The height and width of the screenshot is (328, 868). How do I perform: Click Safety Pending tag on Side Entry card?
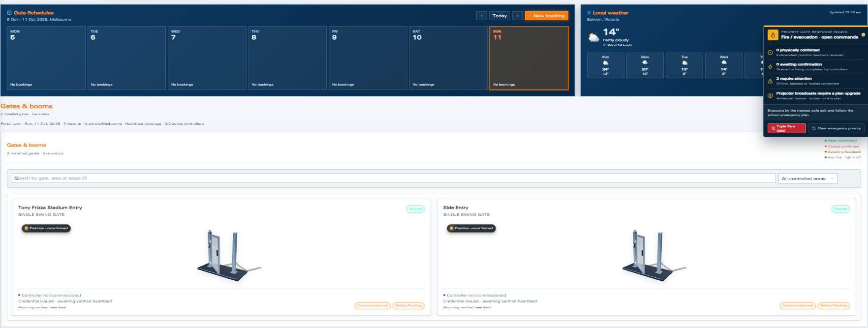point(834,306)
